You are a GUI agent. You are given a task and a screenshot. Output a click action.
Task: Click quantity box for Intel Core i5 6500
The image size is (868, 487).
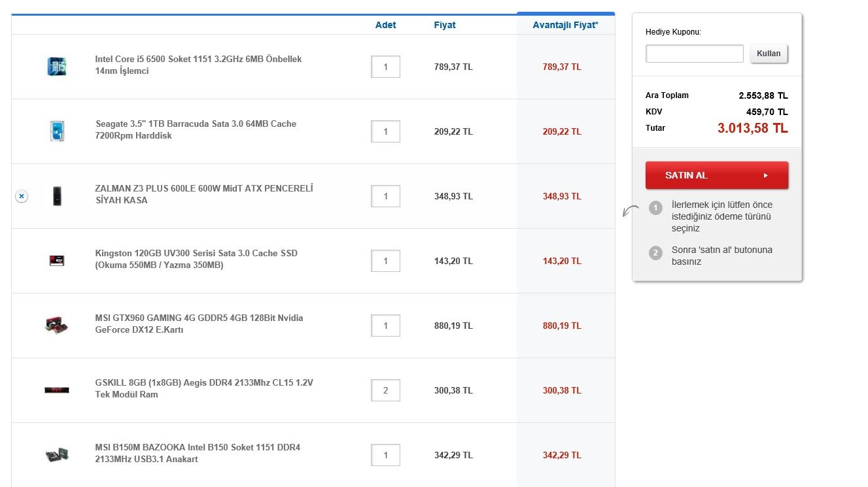(x=385, y=67)
